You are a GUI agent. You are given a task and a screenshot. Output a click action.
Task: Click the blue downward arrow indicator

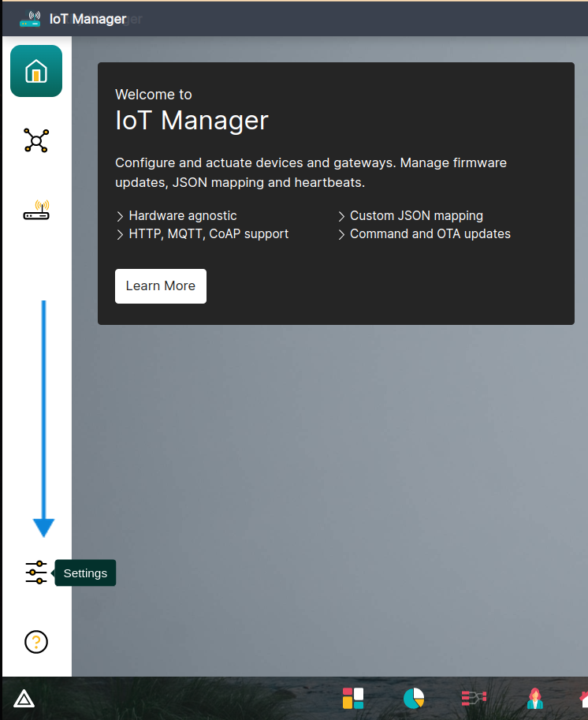(x=43, y=416)
